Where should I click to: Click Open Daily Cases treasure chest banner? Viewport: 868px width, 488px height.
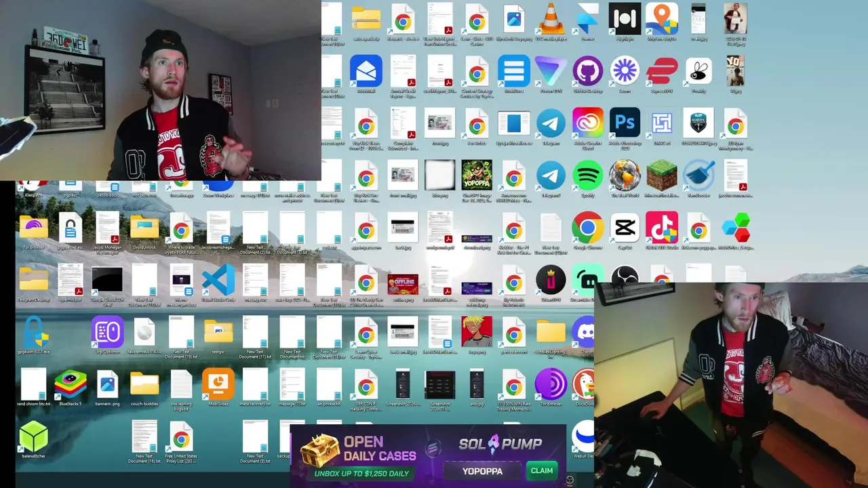358,455
